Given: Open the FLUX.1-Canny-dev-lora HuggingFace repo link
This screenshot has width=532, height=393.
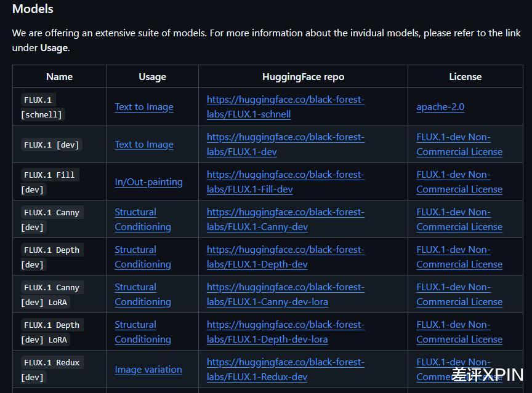Looking at the screenshot, I should click(285, 287).
